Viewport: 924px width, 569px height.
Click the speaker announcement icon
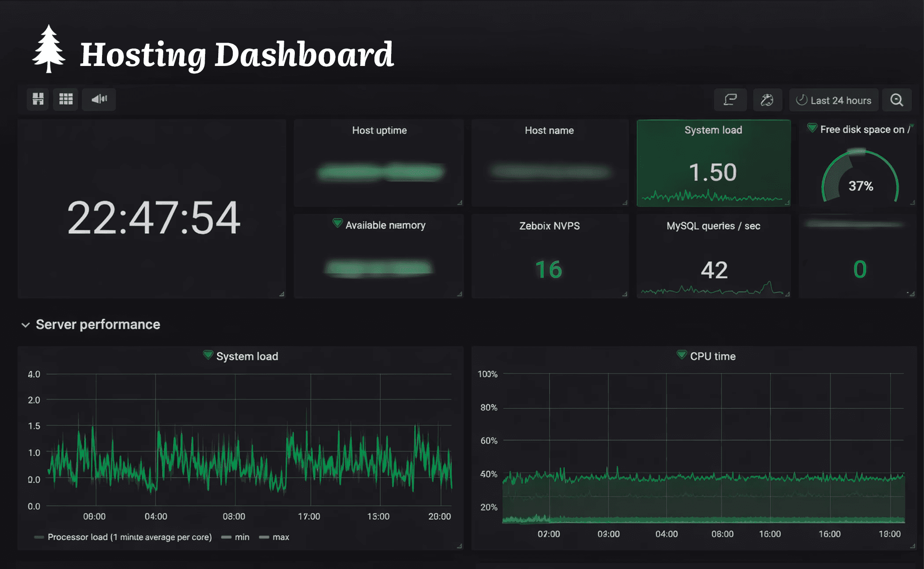[99, 99]
